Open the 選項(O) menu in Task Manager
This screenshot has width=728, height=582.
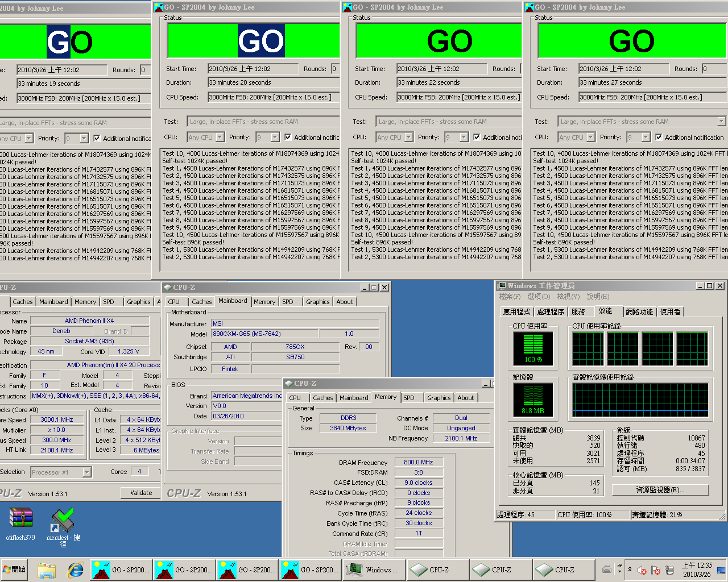pyautogui.click(x=539, y=297)
